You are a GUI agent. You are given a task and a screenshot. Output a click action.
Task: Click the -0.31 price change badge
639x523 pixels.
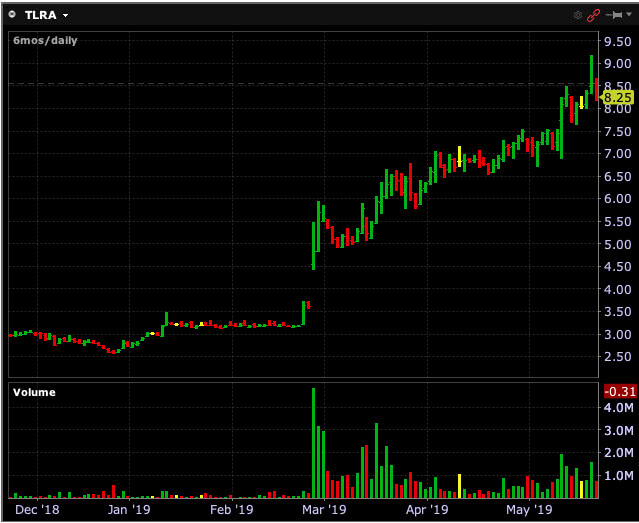tap(620, 391)
